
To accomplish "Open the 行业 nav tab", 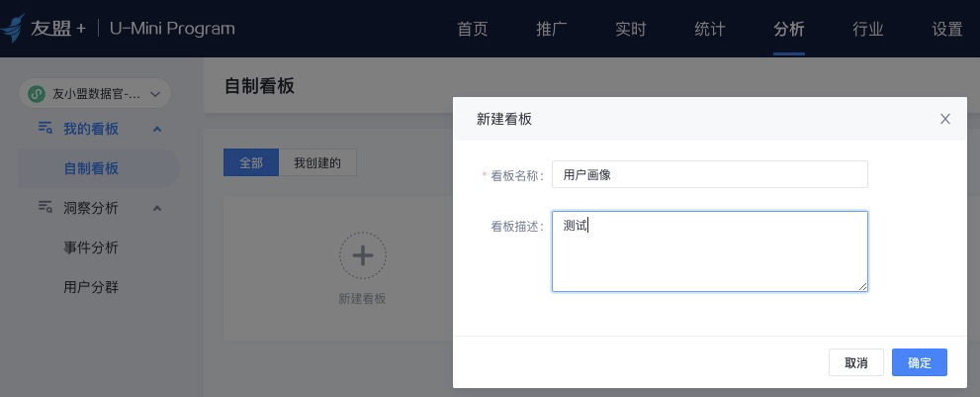I will (x=868, y=29).
